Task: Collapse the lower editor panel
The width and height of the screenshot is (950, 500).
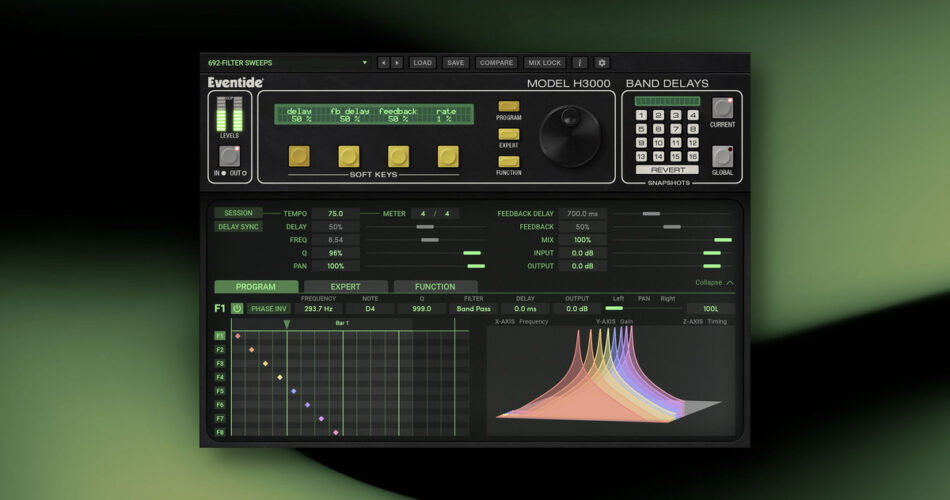Action: (714, 283)
